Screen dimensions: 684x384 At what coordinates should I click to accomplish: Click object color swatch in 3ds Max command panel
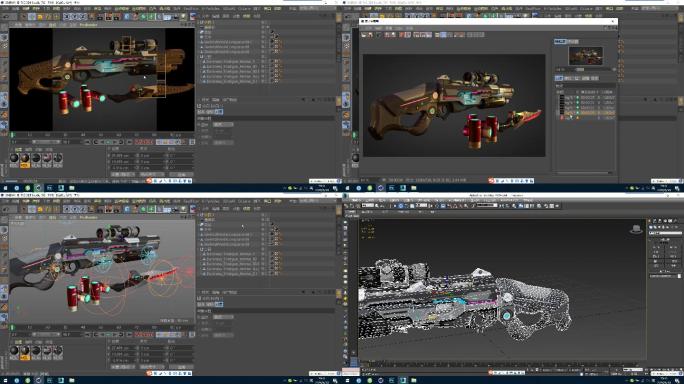tap(679, 276)
